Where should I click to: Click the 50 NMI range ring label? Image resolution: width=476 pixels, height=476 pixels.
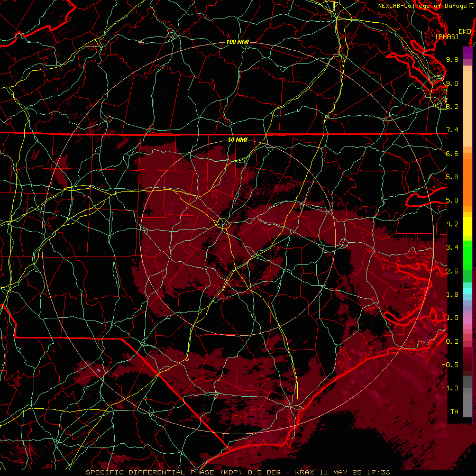(x=237, y=140)
